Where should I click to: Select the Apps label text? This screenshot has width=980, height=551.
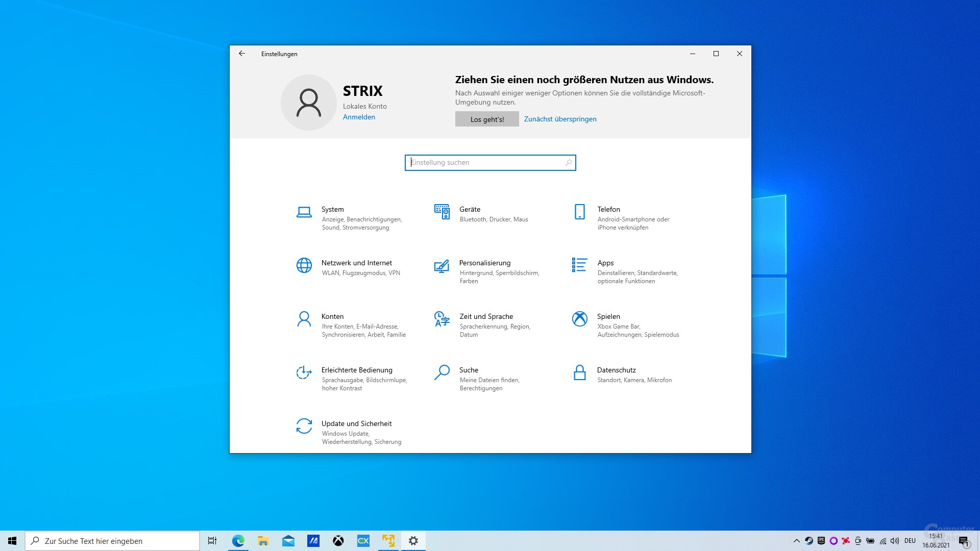[x=605, y=263]
